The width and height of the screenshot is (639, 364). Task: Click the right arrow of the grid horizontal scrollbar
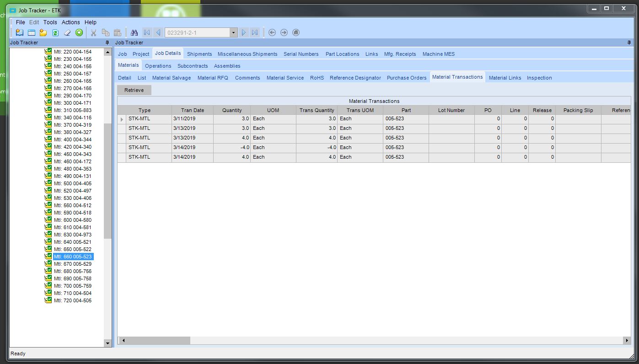coord(627,341)
